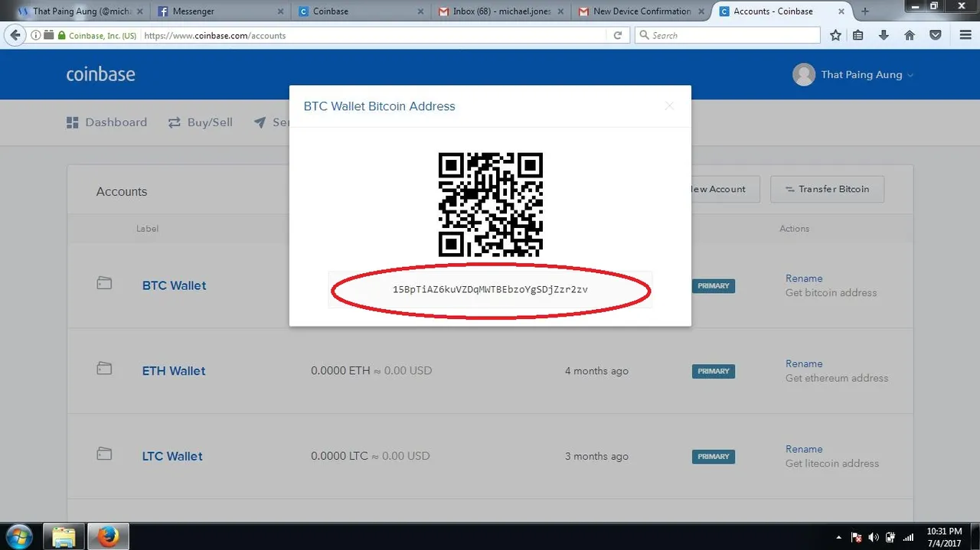Show hidden tray icons arrow
This screenshot has width=980, height=550.
[840, 538]
